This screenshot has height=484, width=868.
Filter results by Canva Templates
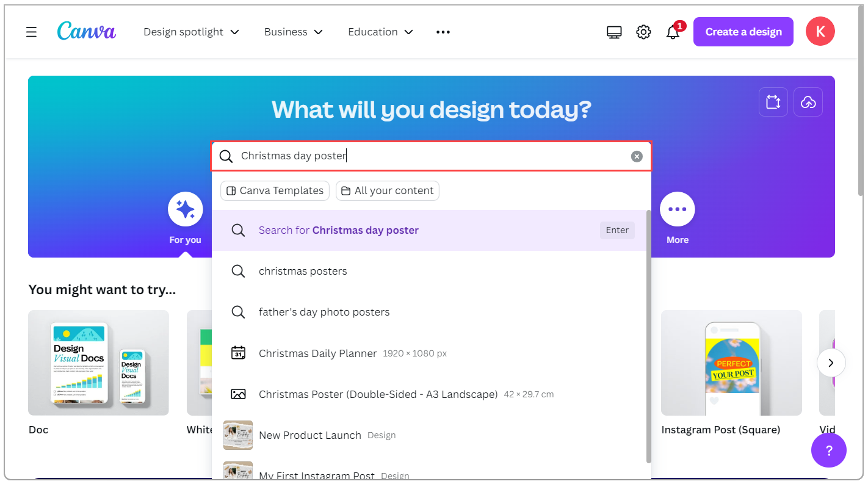coord(275,190)
